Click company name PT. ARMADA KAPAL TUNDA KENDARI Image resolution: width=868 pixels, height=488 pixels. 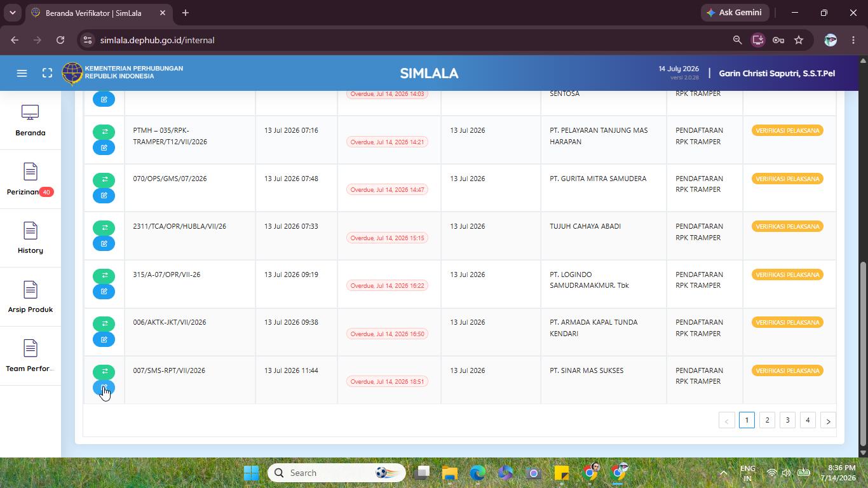[x=593, y=328]
